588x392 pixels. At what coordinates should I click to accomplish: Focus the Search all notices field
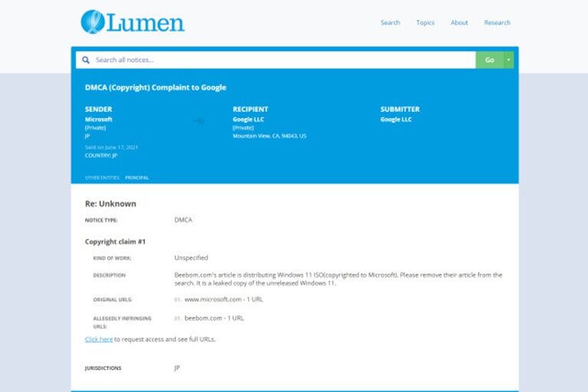[276, 60]
